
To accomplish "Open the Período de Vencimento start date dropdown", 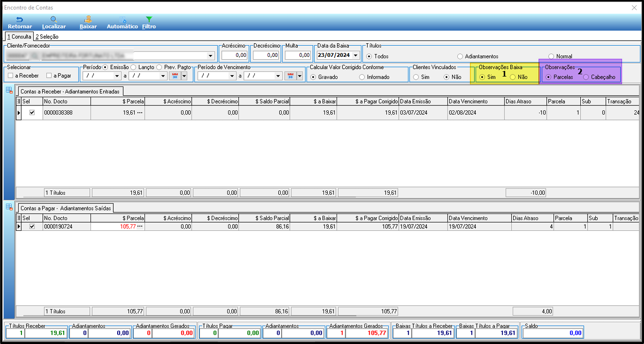I will pos(232,76).
